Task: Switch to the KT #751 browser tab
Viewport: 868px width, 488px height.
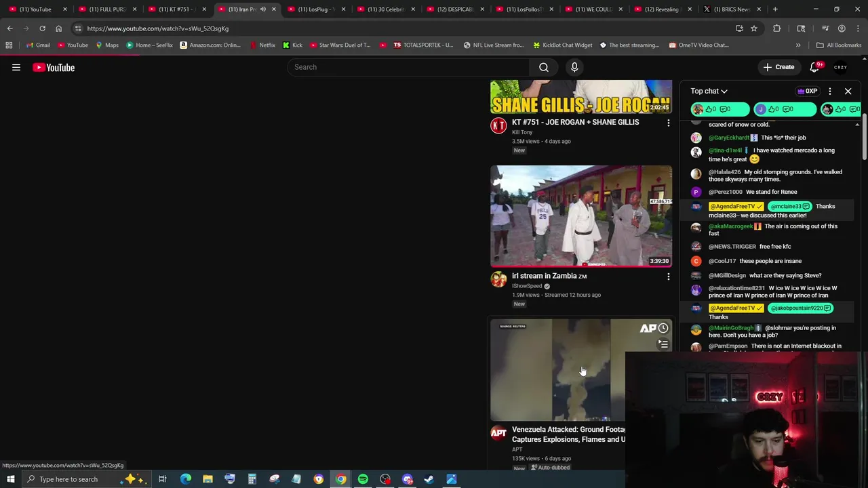Action: tap(176, 9)
